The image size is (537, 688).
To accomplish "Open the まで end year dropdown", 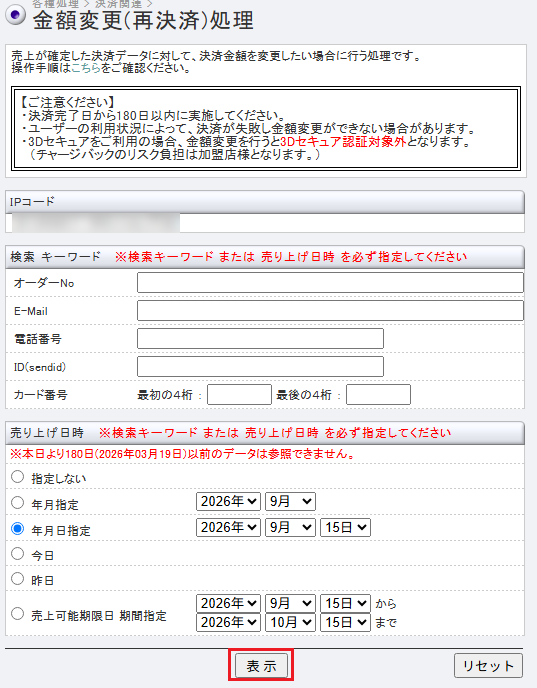I will click(229, 623).
